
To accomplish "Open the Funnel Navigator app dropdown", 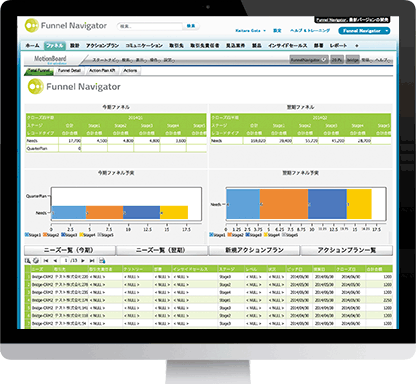I will click(364, 31).
